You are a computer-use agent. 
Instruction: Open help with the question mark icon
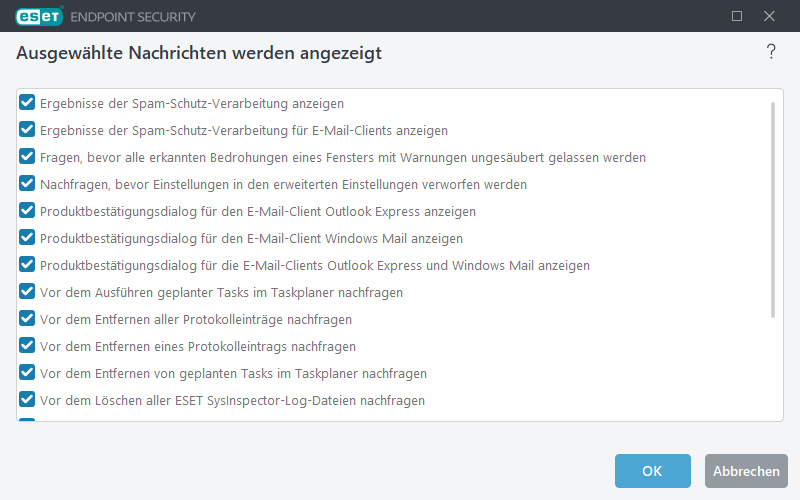(x=771, y=52)
